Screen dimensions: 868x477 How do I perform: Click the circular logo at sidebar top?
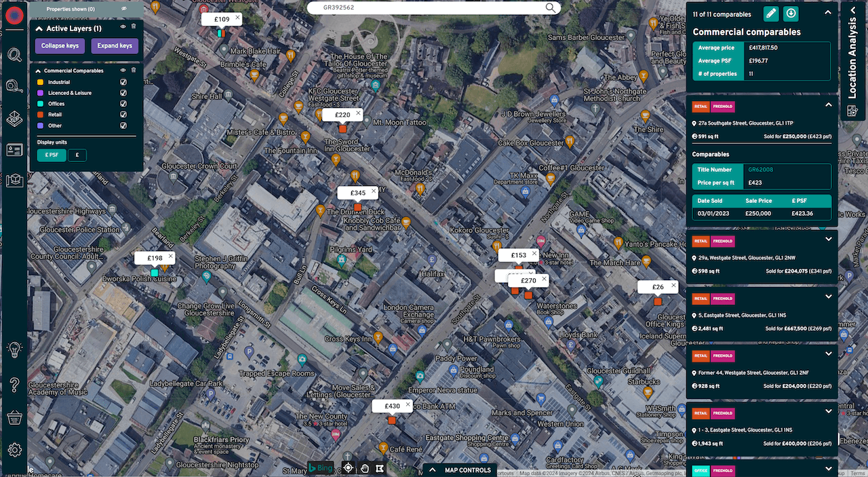click(14, 15)
